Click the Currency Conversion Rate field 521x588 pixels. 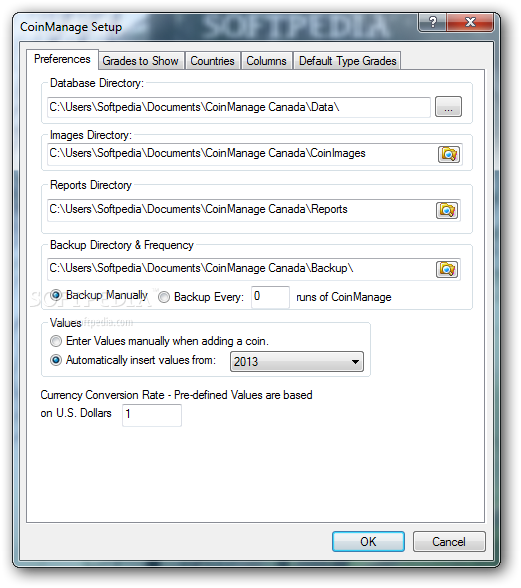pyautogui.click(x=152, y=415)
